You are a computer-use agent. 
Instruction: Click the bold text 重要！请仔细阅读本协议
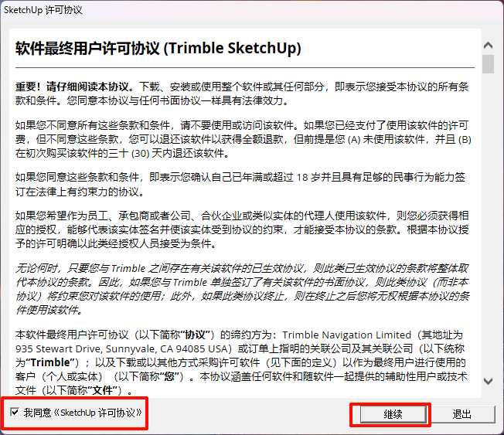point(74,87)
